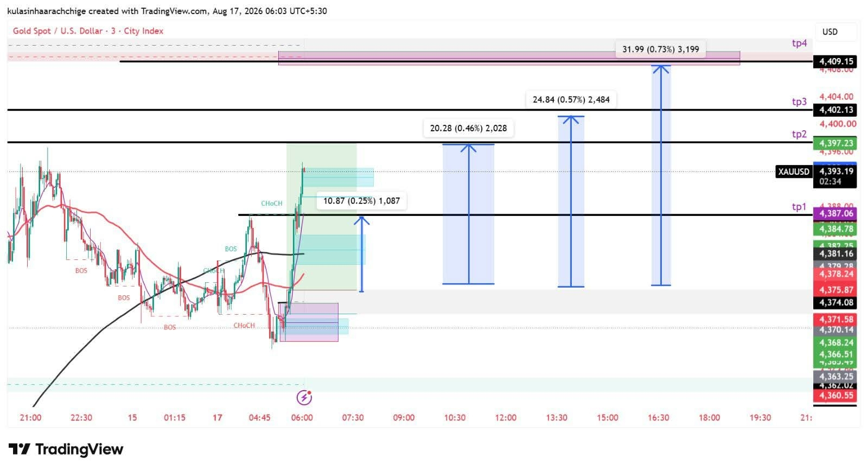This screenshot has width=868, height=471.
Task: Click the 15:00 time axis label
Action: [608, 417]
